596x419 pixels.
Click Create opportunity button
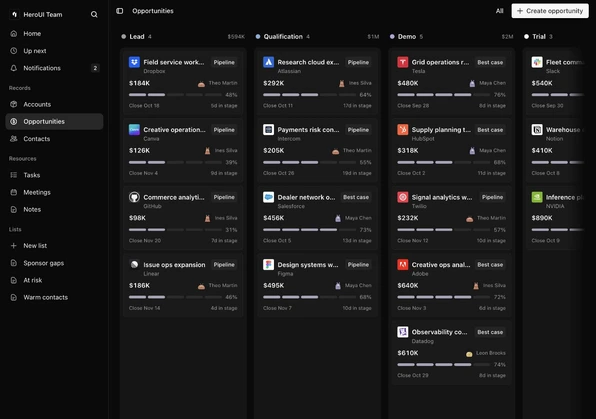click(x=550, y=11)
